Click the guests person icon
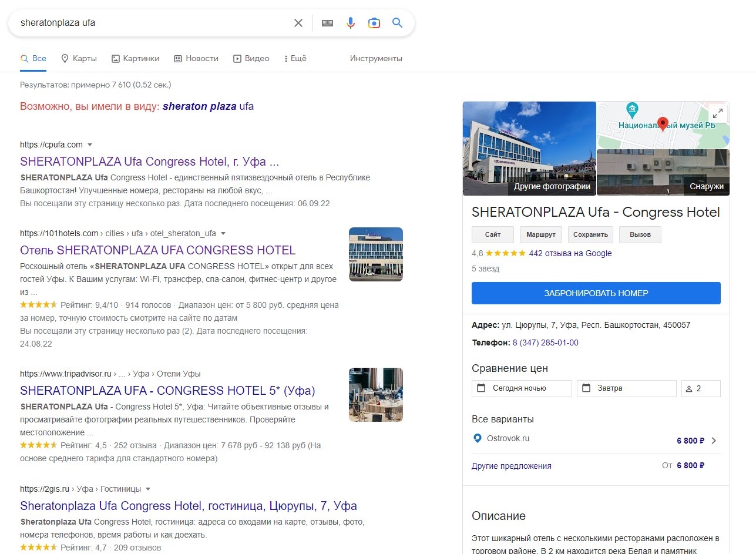The width and height of the screenshot is (756, 554). (x=688, y=389)
